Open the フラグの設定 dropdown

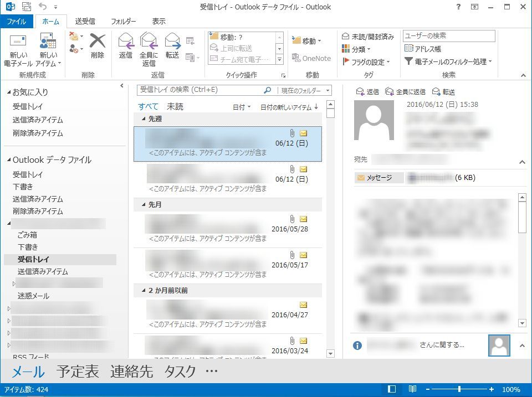point(366,62)
